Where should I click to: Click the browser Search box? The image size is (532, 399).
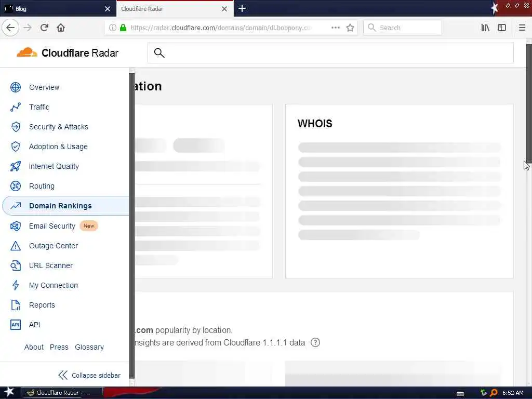(403, 28)
